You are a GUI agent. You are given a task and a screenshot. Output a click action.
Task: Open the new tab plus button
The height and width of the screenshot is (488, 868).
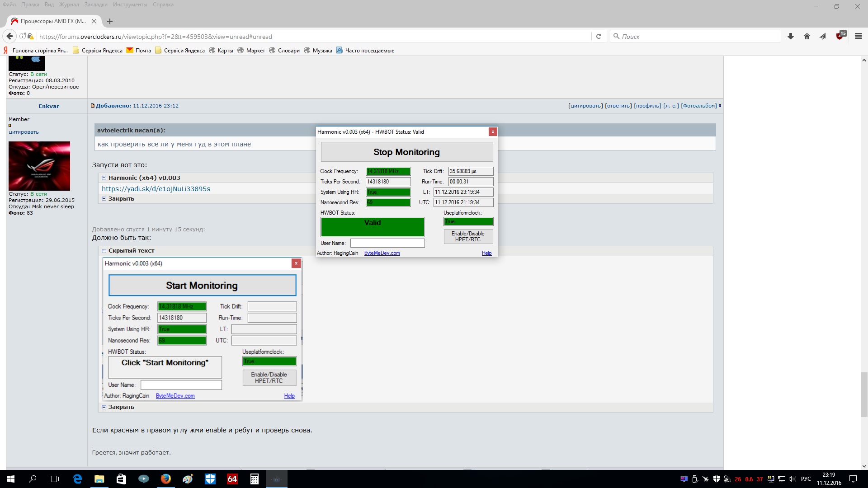110,21
